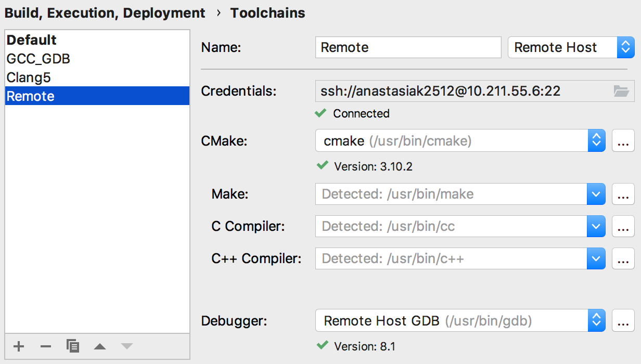This screenshot has width=641, height=364.
Task: Open credentials folder browse icon
Action: [x=621, y=92]
